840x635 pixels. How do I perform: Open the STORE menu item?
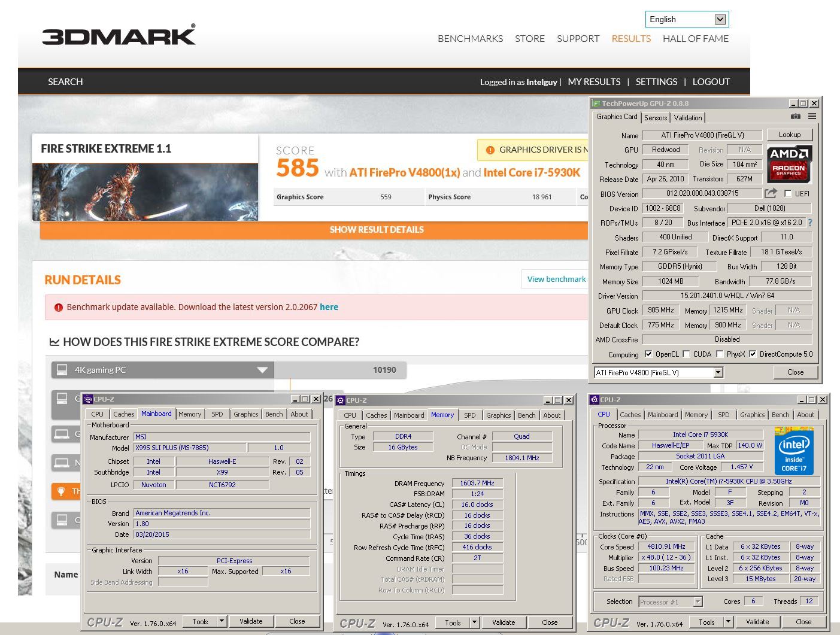click(530, 38)
